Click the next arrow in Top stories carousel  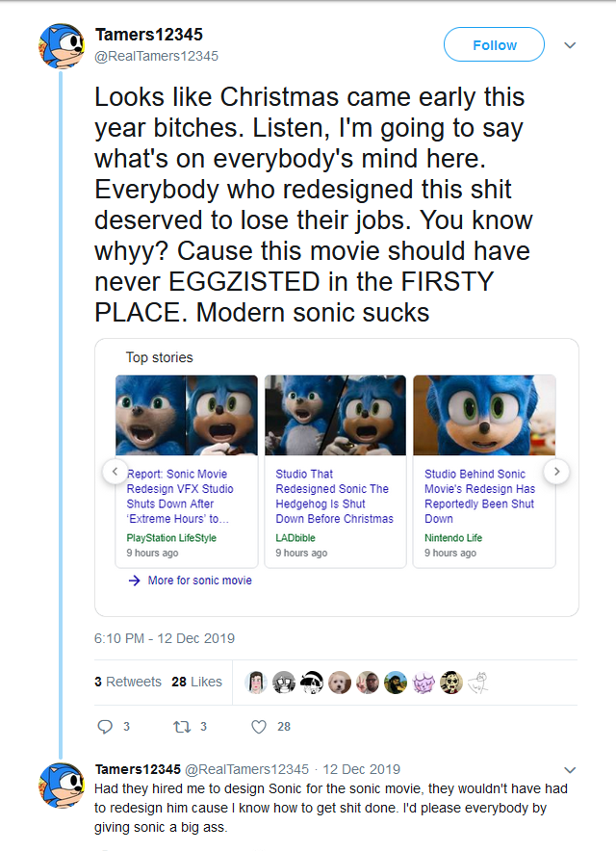click(556, 472)
